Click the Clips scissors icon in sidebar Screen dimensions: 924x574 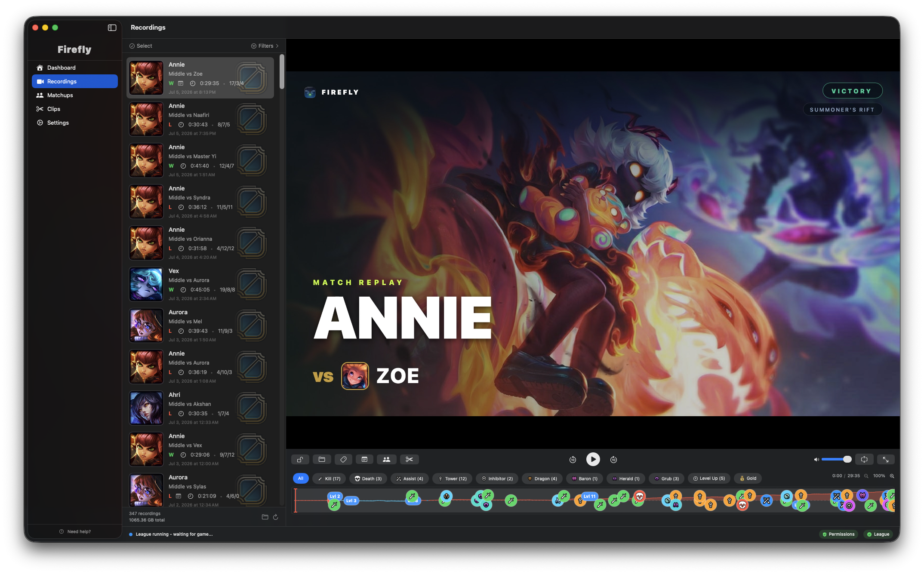click(40, 109)
